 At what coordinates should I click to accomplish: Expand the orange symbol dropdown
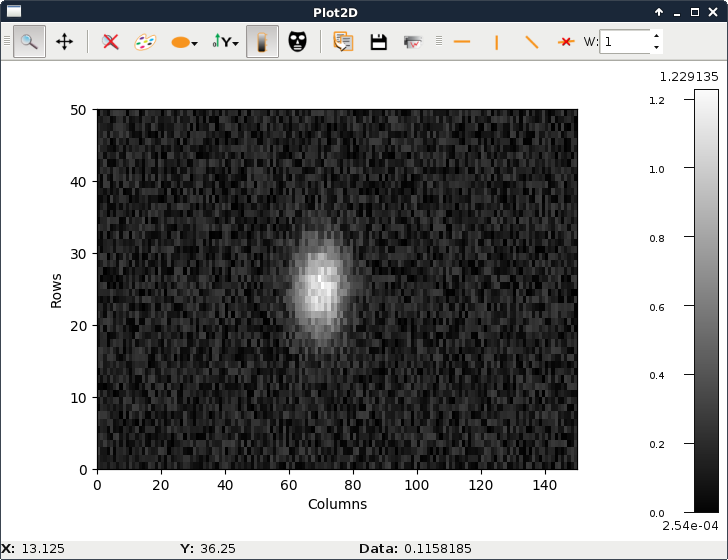[x=184, y=42]
